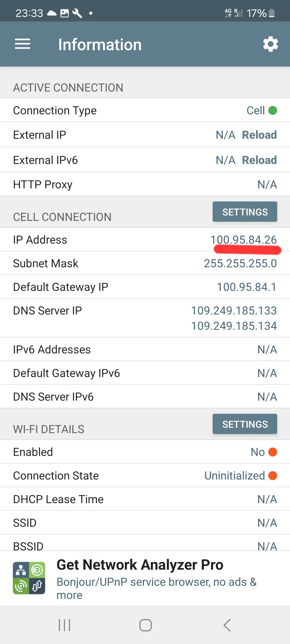Tap the Wi-Fi Enabled 'No' status
Image resolution: width=290 pixels, height=644 pixels.
[258, 452]
